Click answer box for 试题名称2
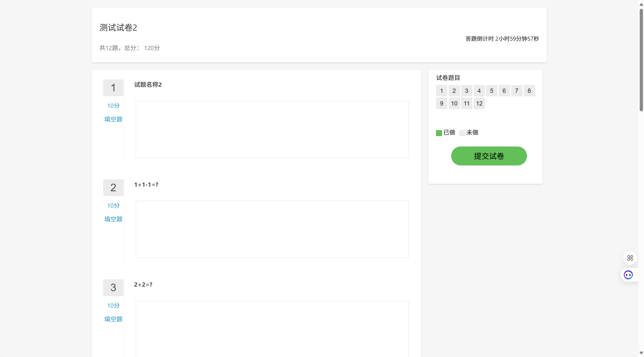 point(272,129)
